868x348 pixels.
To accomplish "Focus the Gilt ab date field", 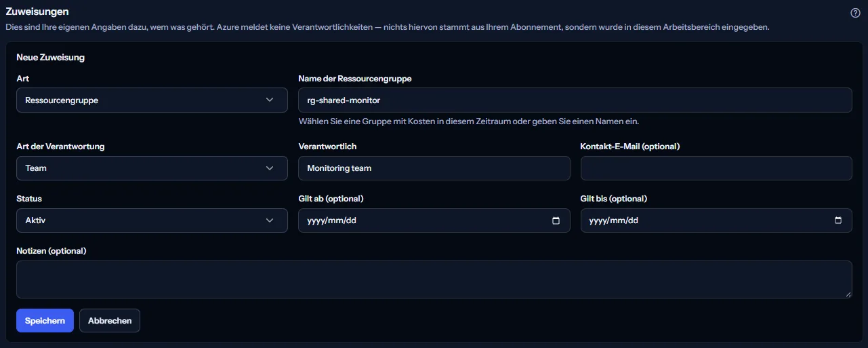I will [434, 220].
